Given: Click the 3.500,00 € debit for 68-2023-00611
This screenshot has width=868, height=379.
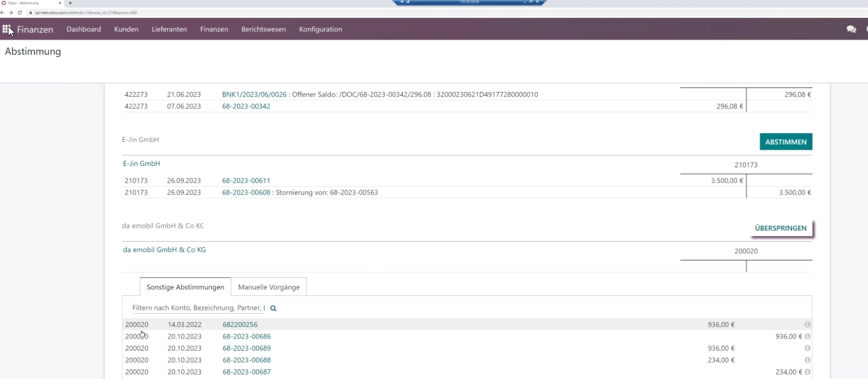Looking at the screenshot, I should [x=727, y=181].
